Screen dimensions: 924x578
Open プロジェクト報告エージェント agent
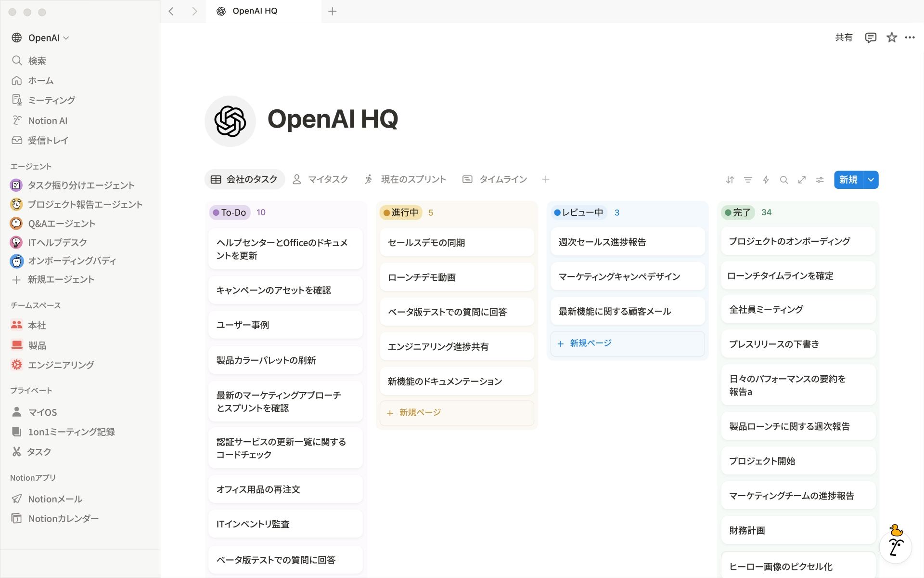(80, 204)
